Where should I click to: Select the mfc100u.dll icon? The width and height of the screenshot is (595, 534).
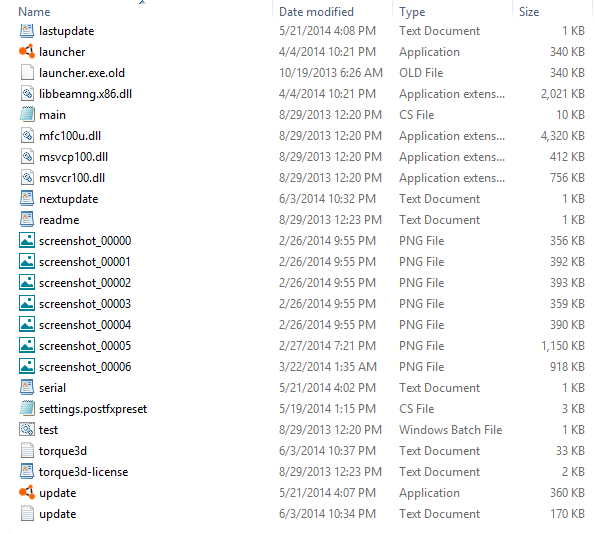27,136
